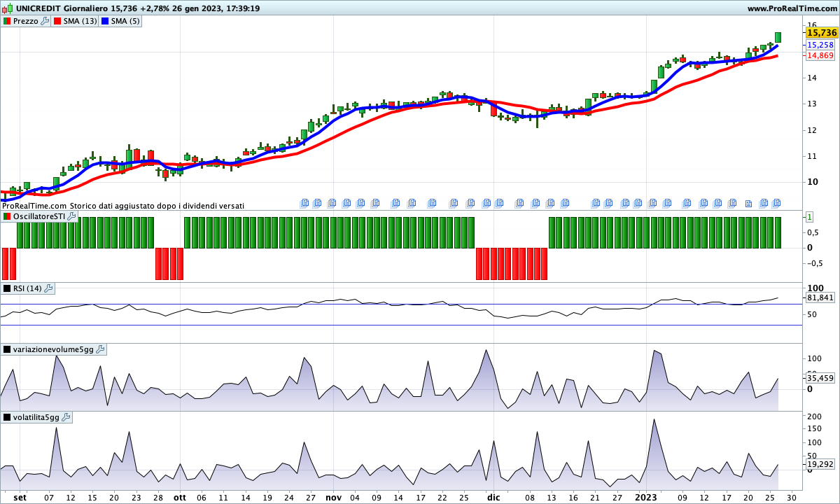Screen dimensions: 840x504
Task: Click the red-green Prezzo color icon
Action: [x=7, y=21]
